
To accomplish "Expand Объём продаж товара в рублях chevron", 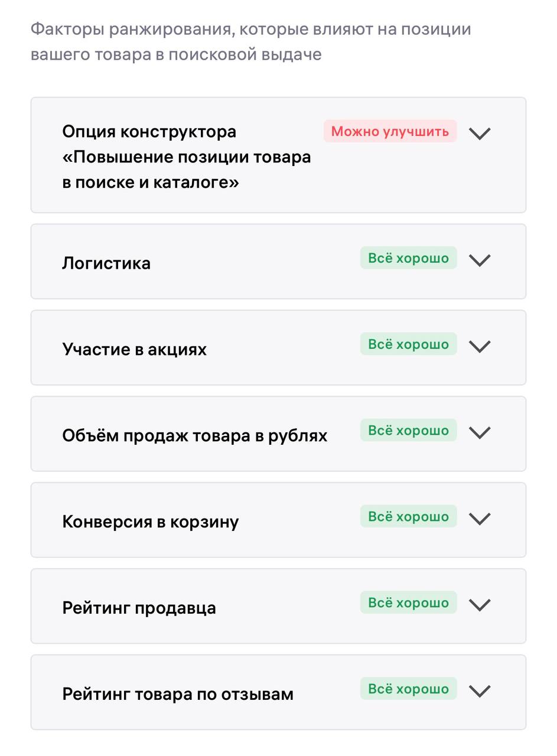I will [x=480, y=432].
